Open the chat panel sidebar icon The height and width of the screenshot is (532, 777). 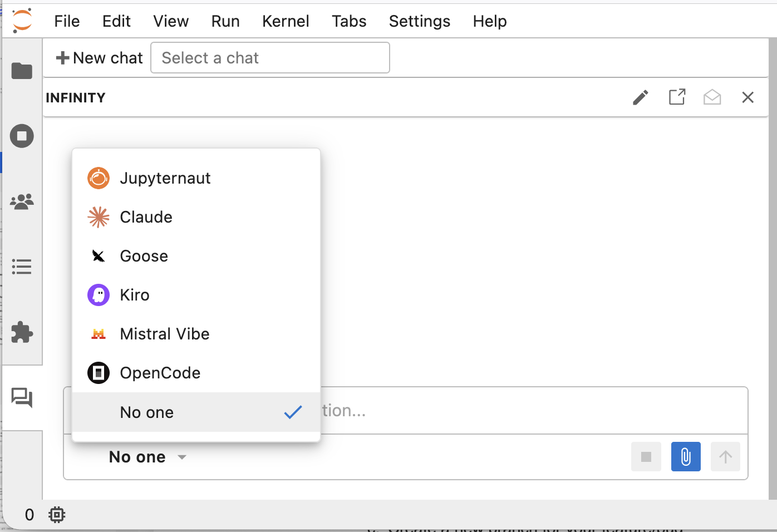pos(22,398)
